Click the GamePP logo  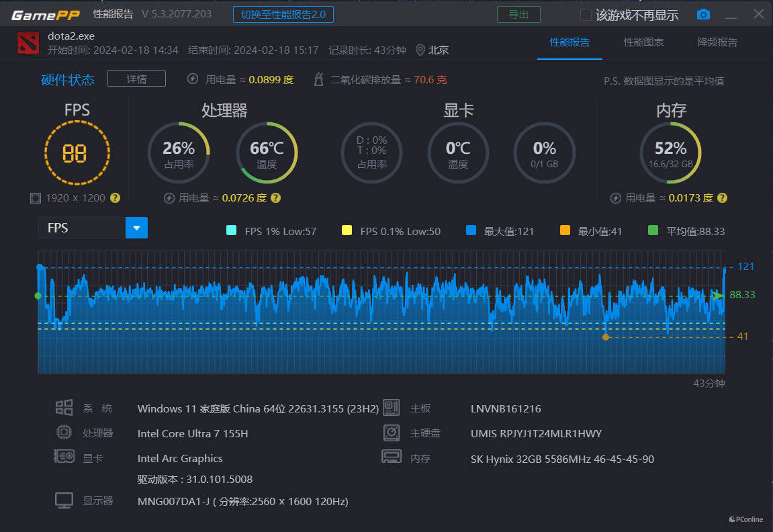pos(45,15)
